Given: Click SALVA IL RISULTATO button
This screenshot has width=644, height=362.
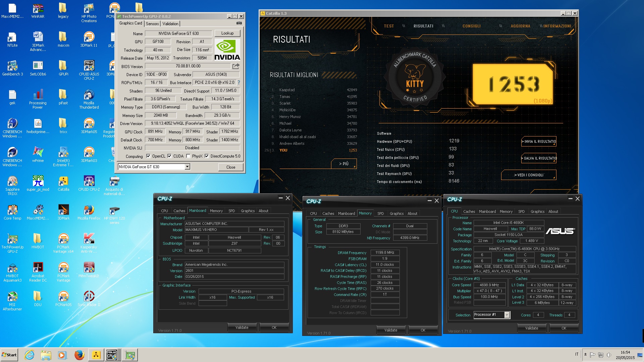Looking at the screenshot, I should pos(539,158).
